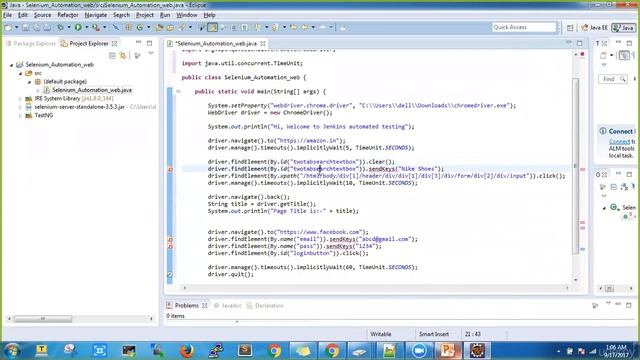640x360 pixels.
Task: Click the New Java Class toolbar icon
Action: tap(140, 27)
